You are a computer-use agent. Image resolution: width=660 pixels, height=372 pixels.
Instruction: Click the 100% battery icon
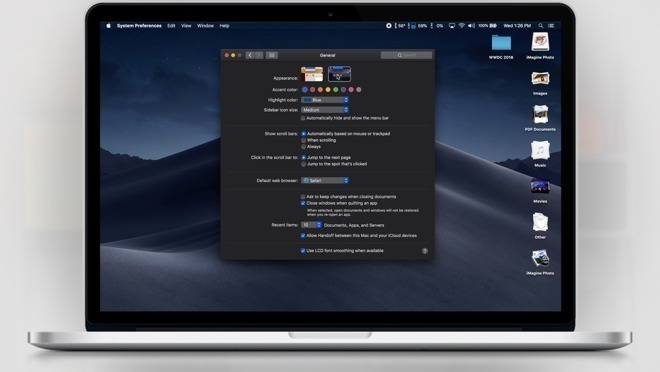(x=487, y=26)
